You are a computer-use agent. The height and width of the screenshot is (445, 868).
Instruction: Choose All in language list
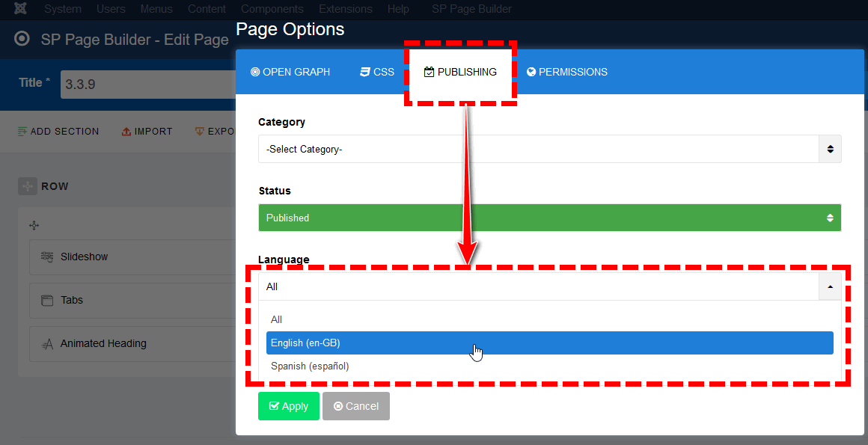[550, 319]
